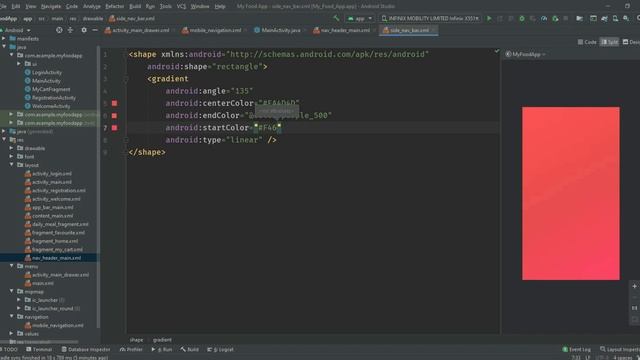Open the INFINIX device selector dropdown
640x360 pixels.
tap(430, 18)
